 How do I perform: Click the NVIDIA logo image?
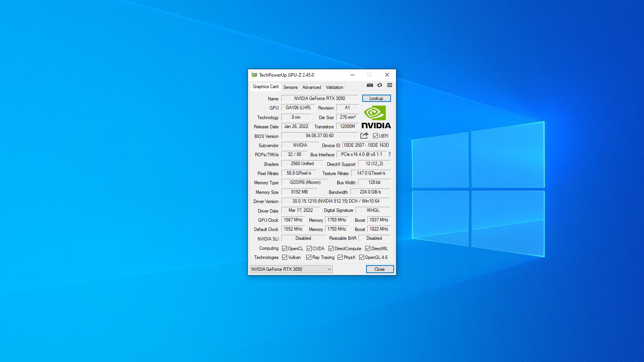[x=376, y=117]
